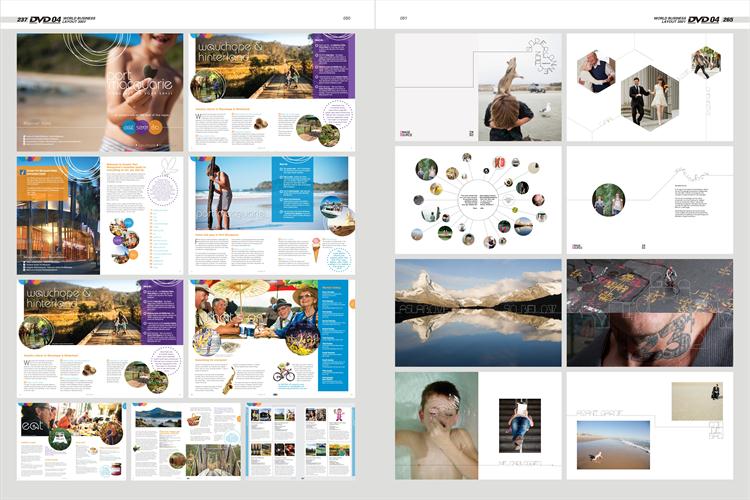Select the mountain lake reflection photo
The height and width of the screenshot is (500, 750).
click(x=478, y=313)
